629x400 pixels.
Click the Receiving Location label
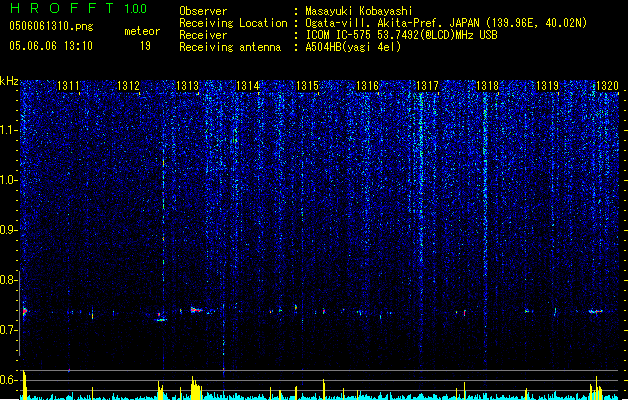coord(233,23)
